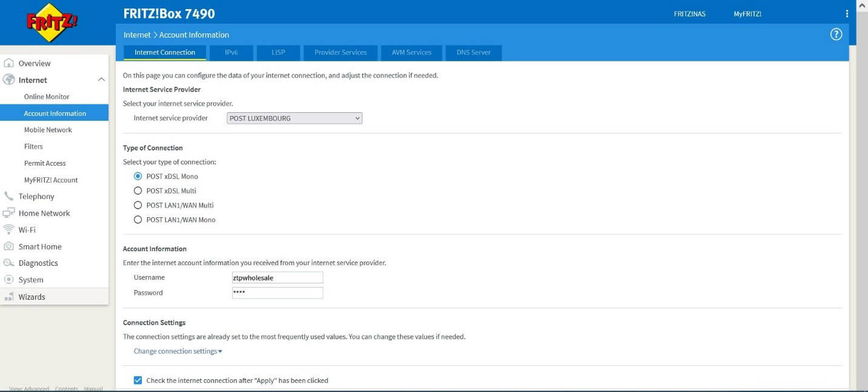Click the Wi-Fi signal icon
This screenshot has height=392, width=868.
[x=8, y=230]
